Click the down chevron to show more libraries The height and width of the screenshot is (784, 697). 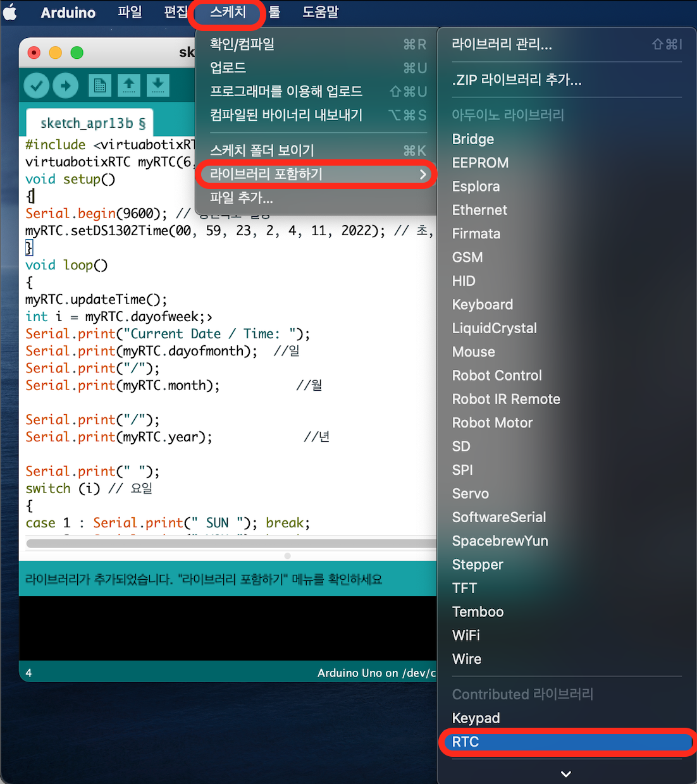pos(566,774)
